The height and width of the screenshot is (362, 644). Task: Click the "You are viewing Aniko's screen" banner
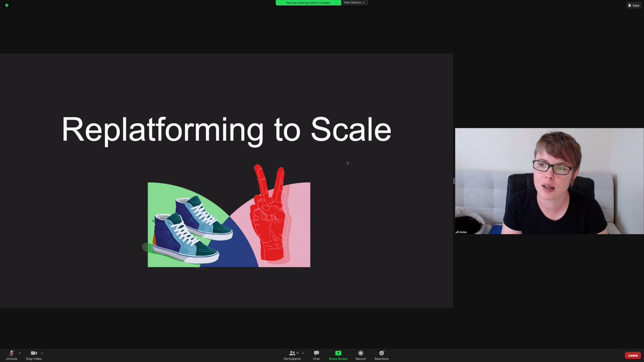pos(309,3)
